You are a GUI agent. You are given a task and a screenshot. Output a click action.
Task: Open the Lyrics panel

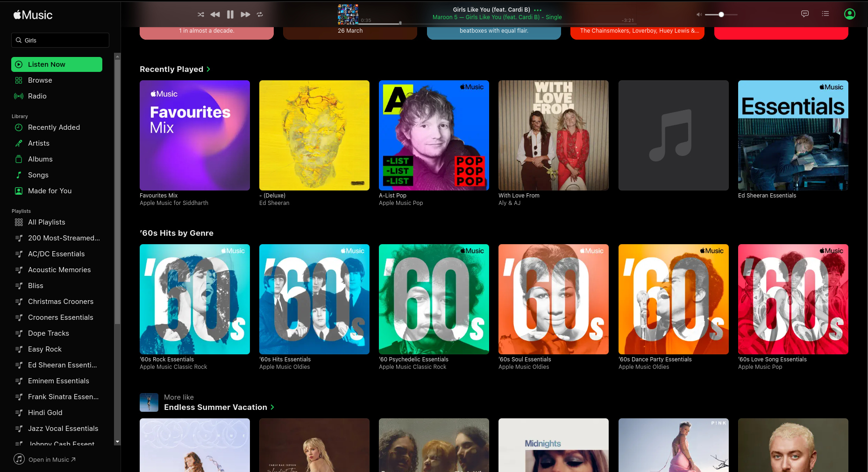click(805, 14)
